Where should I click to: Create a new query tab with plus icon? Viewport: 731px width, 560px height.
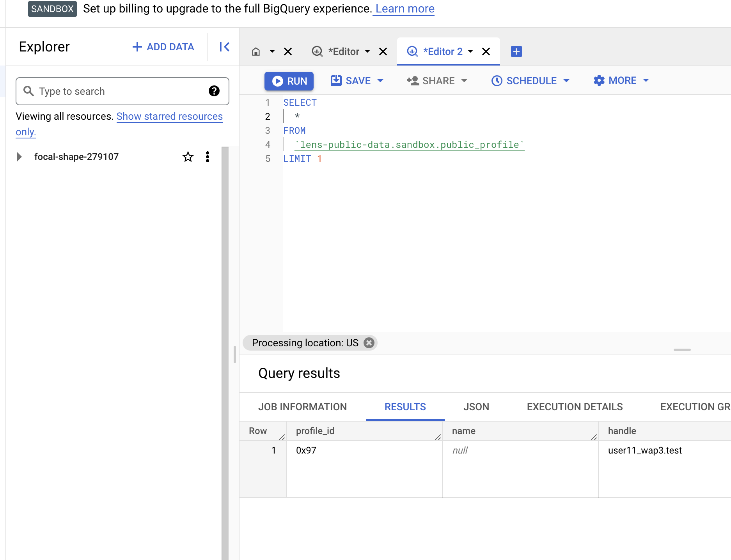pyautogui.click(x=516, y=51)
